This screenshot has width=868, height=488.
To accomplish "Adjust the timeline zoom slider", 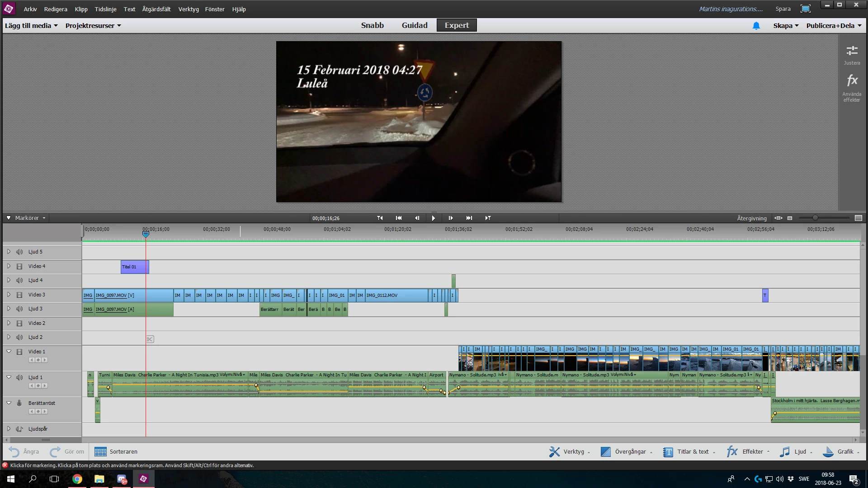I will [x=815, y=218].
